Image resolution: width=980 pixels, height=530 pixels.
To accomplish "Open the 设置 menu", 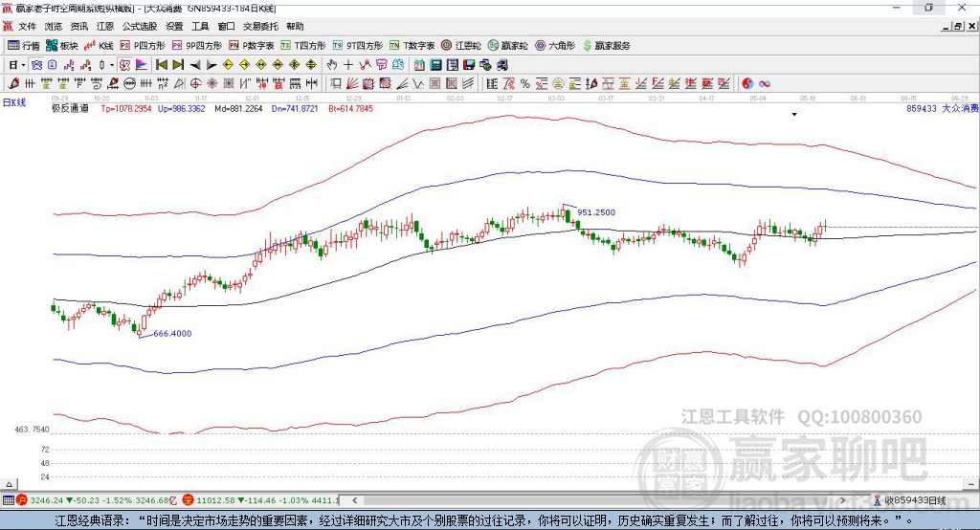I will coord(174,26).
